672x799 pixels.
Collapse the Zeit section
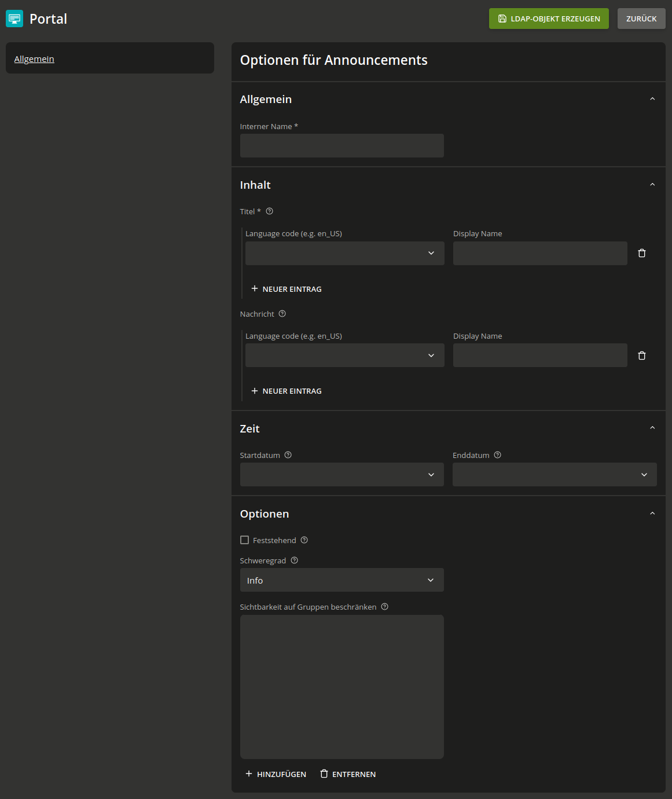pyautogui.click(x=652, y=428)
